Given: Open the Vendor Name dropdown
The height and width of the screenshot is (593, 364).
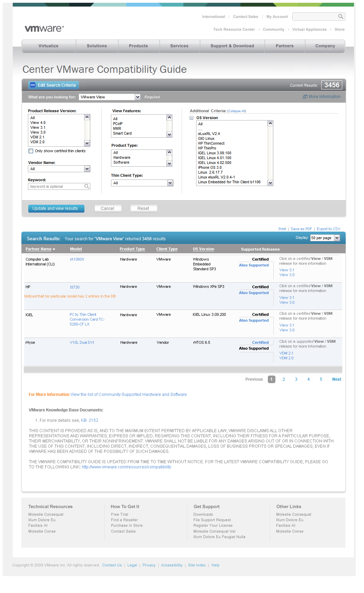Looking at the screenshot, I should [87, 169].
